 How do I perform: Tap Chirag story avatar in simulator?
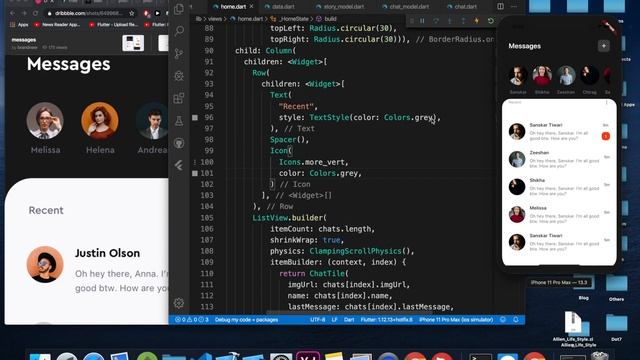tap(589, 76)
